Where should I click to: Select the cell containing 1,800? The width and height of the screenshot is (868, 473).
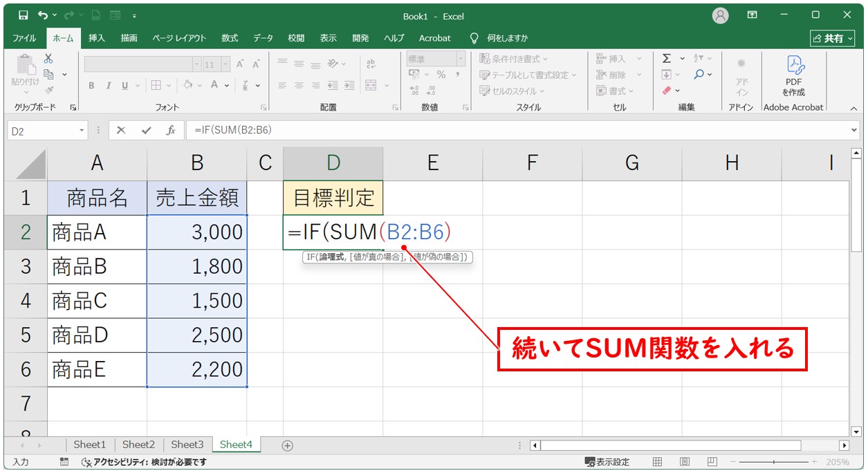pyautogui.click(x=197, y=267)
